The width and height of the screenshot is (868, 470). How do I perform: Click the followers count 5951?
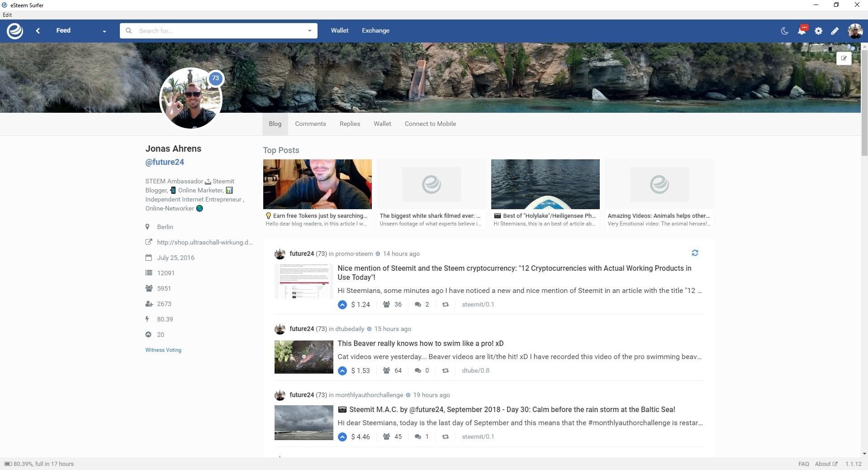164,288
